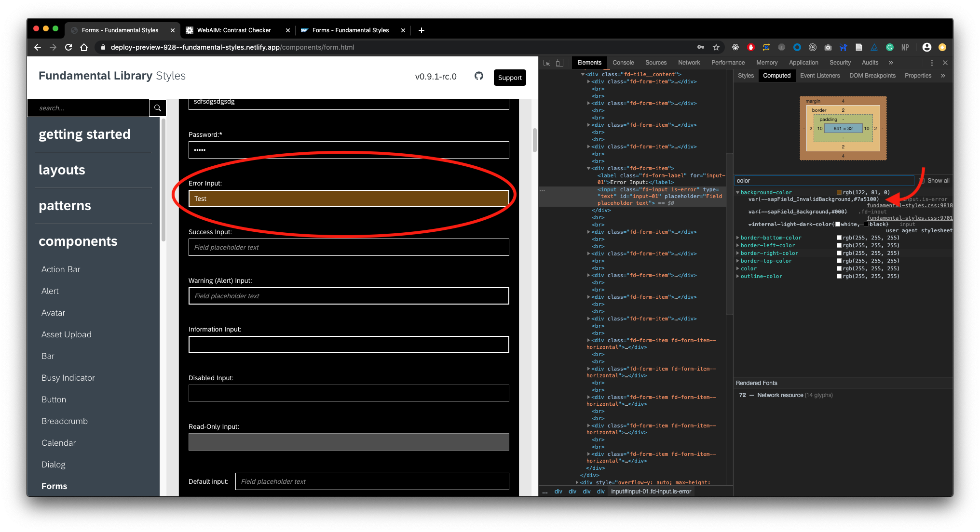Click the red hand ad-blocker extension icon
The height and width of the screenshot is (532, 980).
751,47
